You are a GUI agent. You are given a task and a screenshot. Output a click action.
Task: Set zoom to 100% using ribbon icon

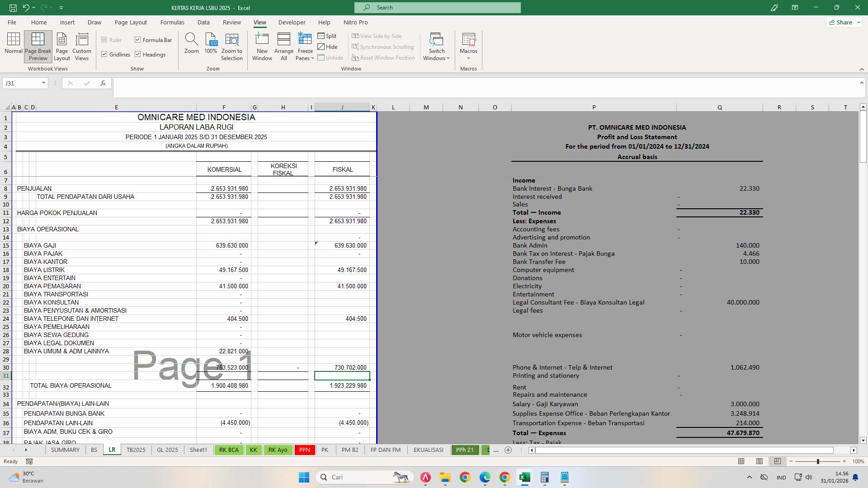coord(210,45)
